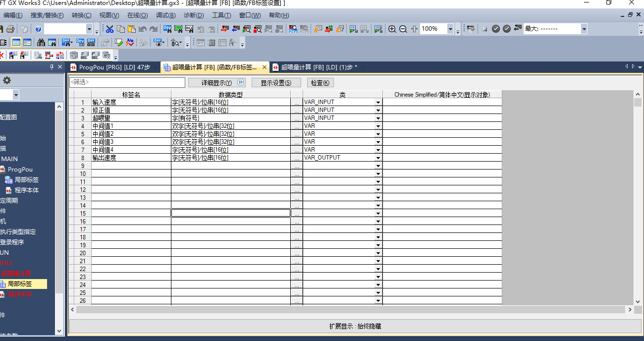
Task: Click the 显示设置(S) button
Action: (276, 83)
